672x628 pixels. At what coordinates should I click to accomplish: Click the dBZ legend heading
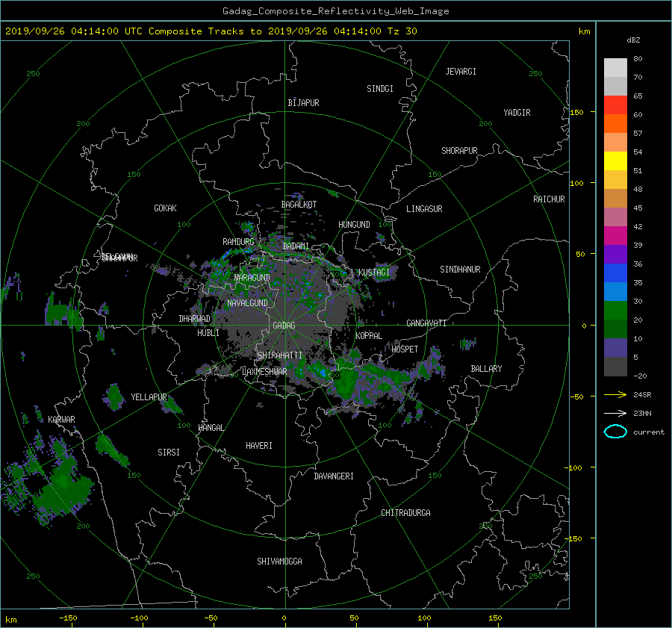tap(633, 40)
